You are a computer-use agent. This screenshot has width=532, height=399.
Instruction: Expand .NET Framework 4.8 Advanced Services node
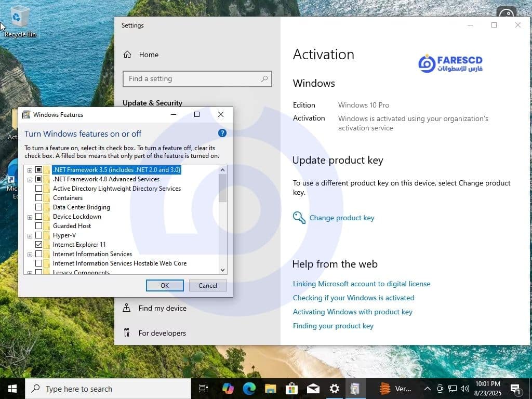click(x=30, y=179)
